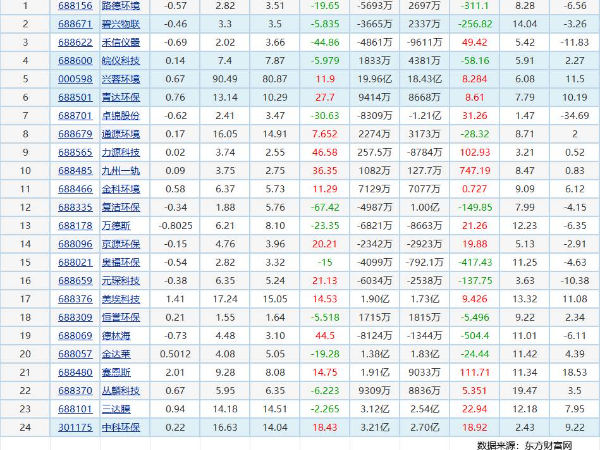
Task: Open stock code link 688480
Action: point(75,372)
